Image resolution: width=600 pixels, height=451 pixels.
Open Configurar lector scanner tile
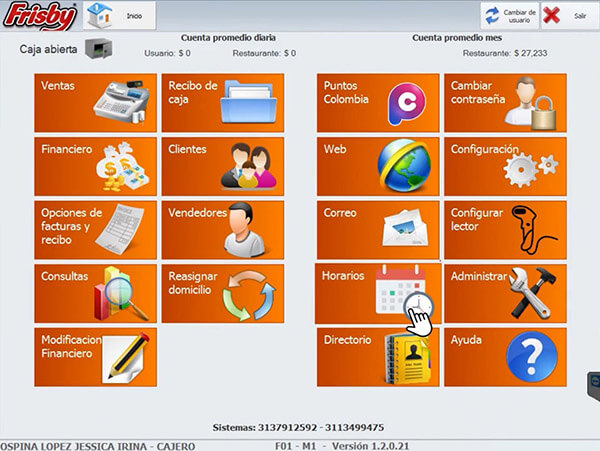505,230
